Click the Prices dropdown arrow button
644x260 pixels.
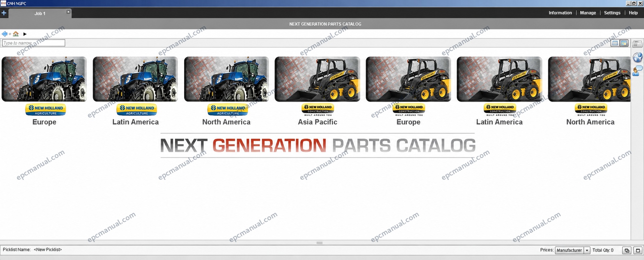[x=587, y=250]
